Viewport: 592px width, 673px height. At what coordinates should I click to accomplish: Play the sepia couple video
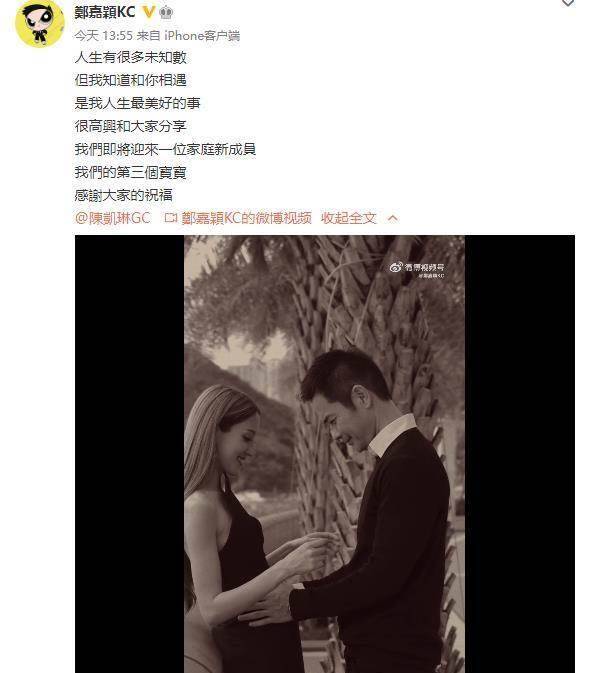(x=325, y=454)
